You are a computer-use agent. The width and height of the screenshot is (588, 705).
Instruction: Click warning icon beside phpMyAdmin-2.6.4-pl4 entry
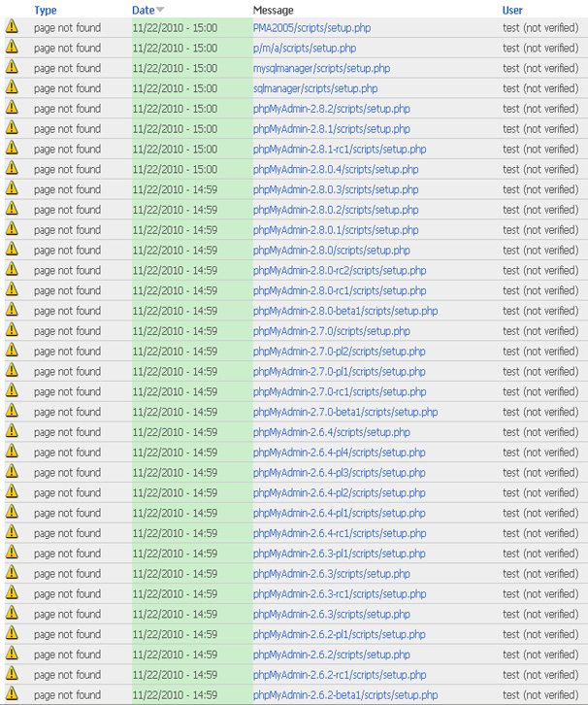[x=12, y=452]
